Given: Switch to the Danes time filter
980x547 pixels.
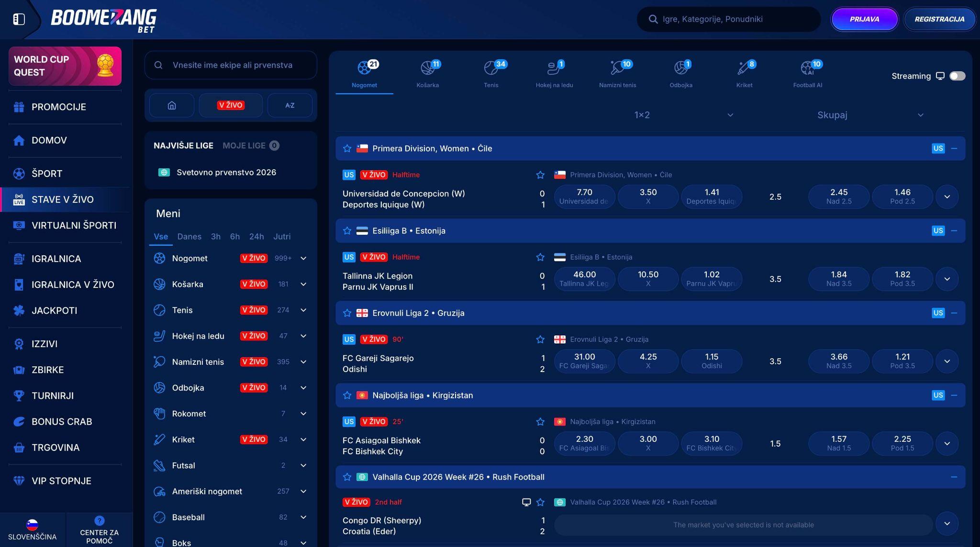Looking at the screenshot, I should pos(189,236).
